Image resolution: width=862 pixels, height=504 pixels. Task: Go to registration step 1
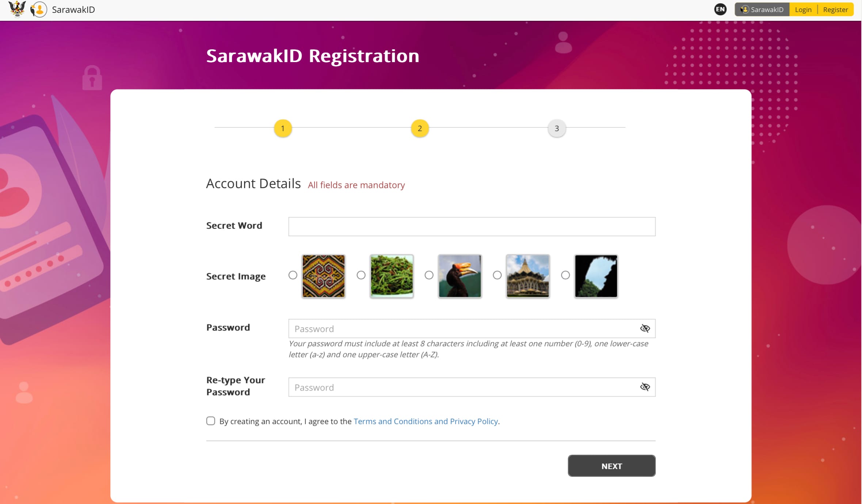[283, 128]
